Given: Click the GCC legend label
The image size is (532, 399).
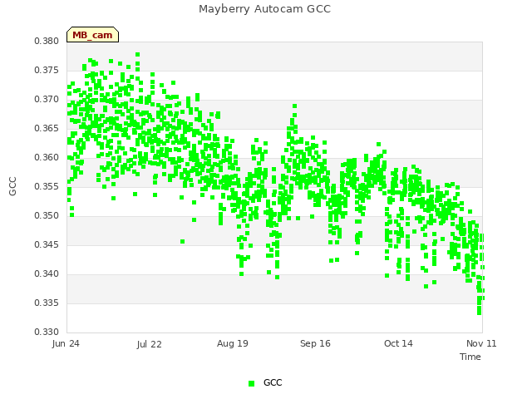Looking at the screenshot, I should click(x=273, y=382).
